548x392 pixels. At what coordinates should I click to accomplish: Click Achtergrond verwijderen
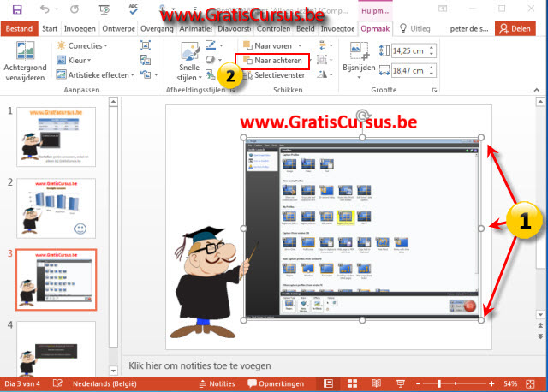[x=25, y=62]
